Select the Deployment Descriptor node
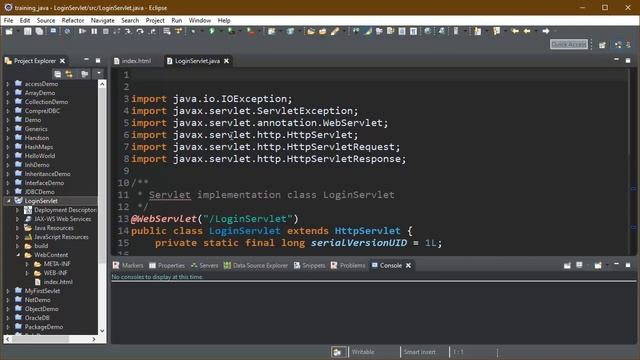This screenshot has height=360, width=640. coord(65,210)
